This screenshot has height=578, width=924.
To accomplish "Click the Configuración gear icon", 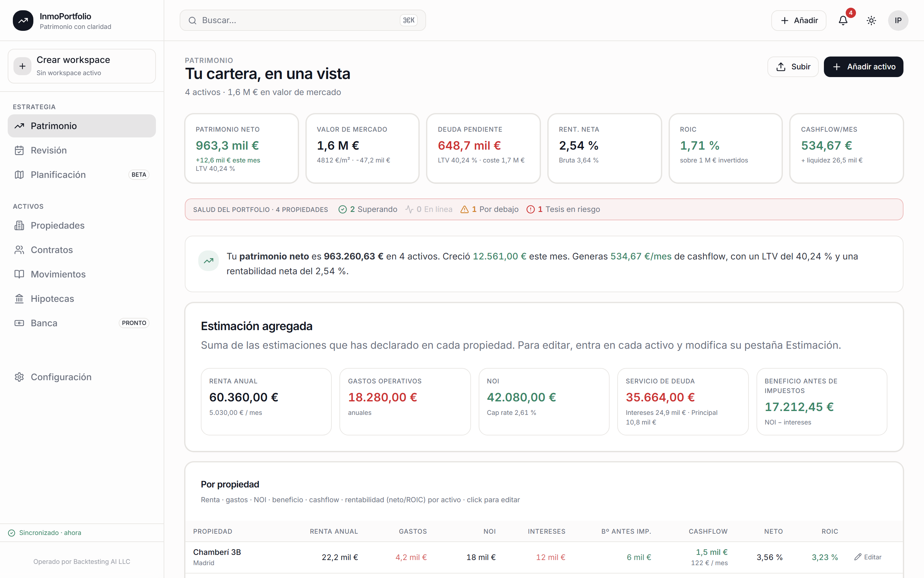I will pyautogui.click(x=20, y=377).
